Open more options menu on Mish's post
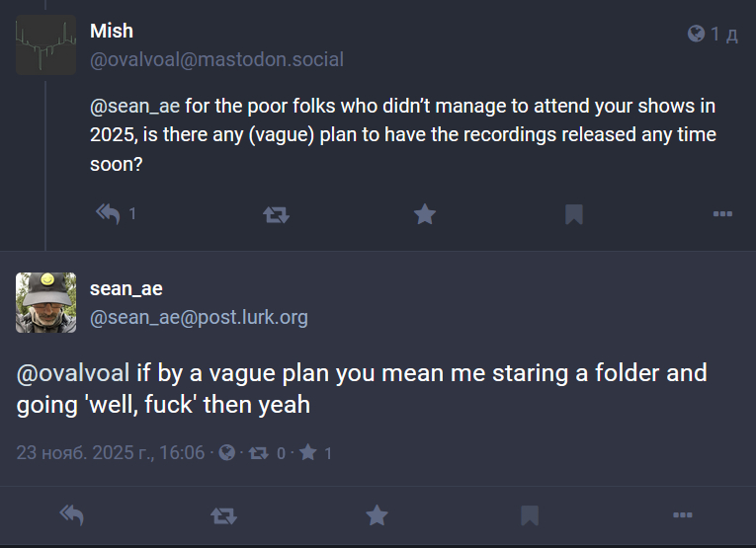The width and height of the screenshot is (756, 548). click(x=722, y=213)
